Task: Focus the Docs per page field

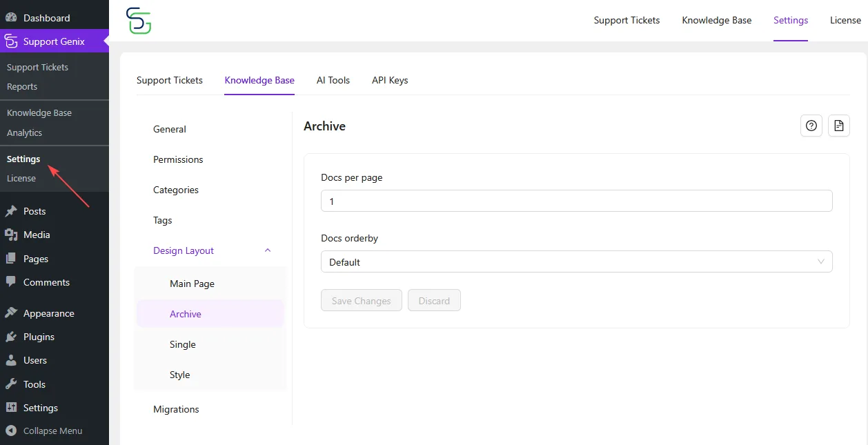Action: (576, 201)
